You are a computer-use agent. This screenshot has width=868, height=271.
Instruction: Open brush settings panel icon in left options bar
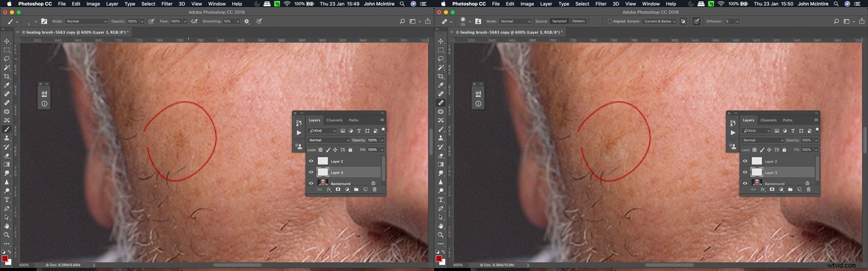[43, 21]
